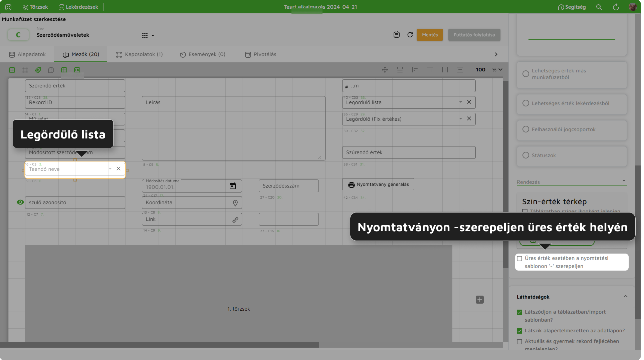Image resolution: width=644 pixels, height=360 pixels.
Task: Click the distribute vertically icon
Action: [460, 70]
